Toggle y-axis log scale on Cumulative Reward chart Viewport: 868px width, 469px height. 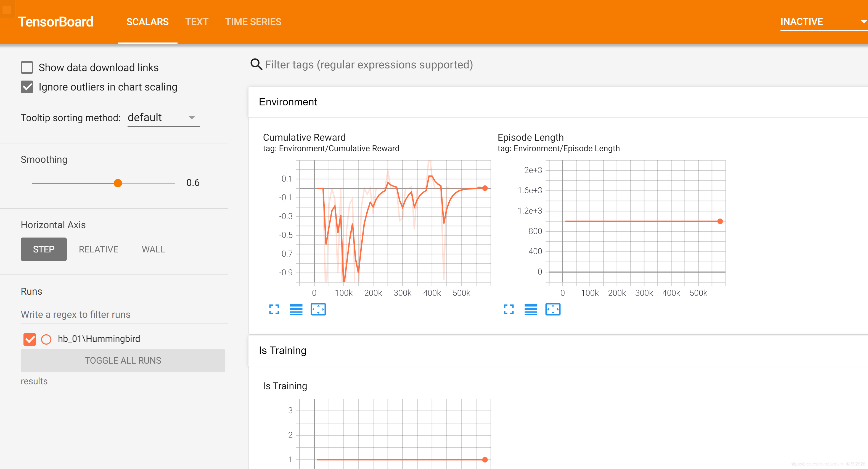click(x=296, y=309)
